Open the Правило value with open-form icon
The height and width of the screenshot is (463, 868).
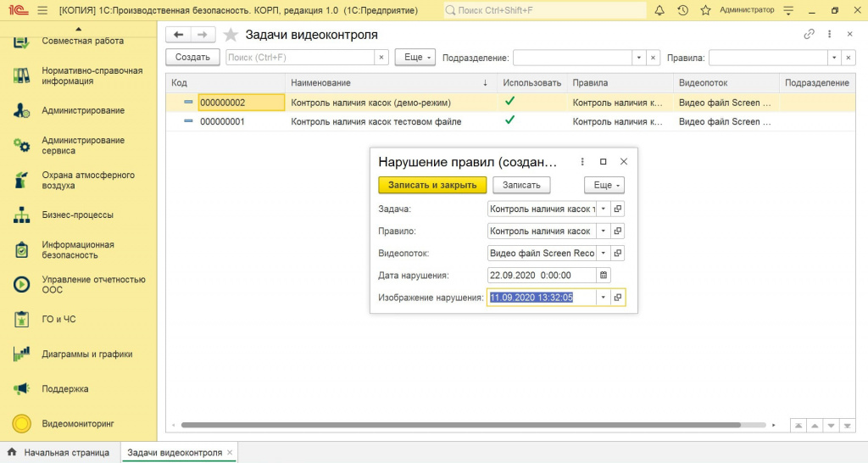point(618,231)
